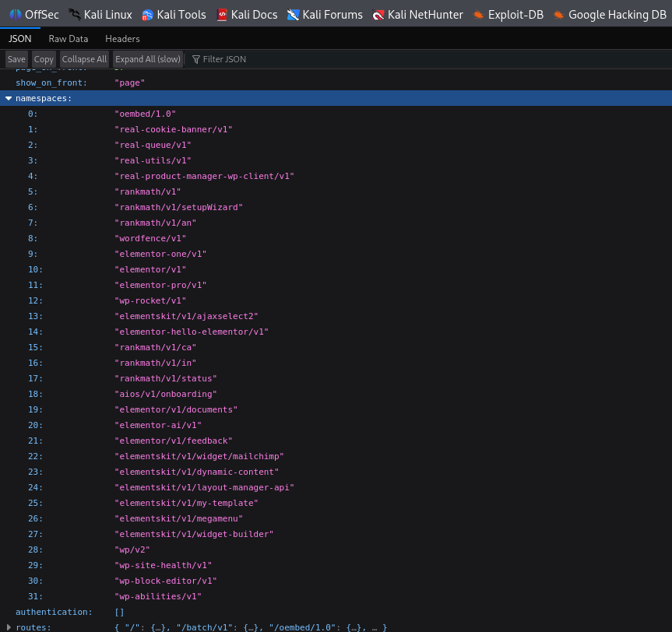Viewport: 672px width, 632px height.
Task: Expand the routes object
Action: [9, 627]
